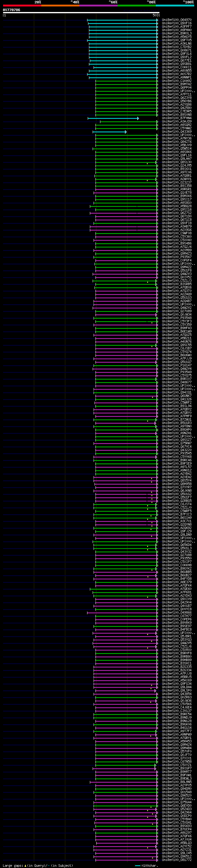Select the UniRef100_C0PGF4 label

click(x=177, y=260)
